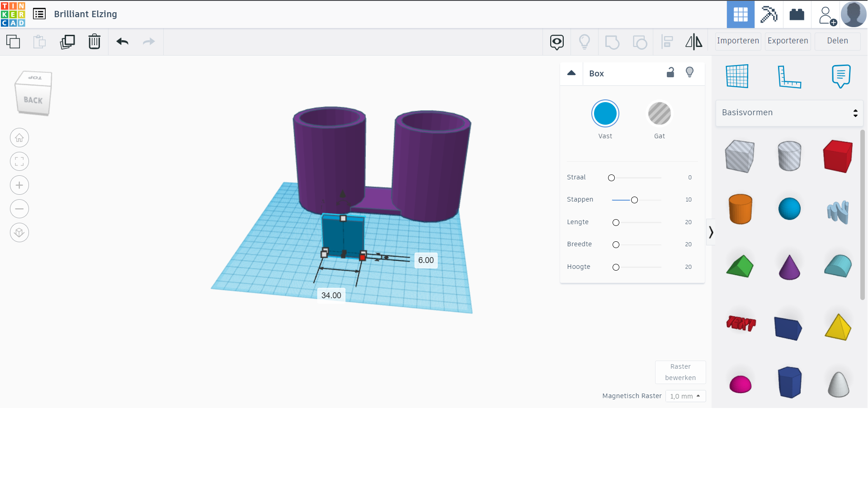Open the notes tool

point(840,76)
